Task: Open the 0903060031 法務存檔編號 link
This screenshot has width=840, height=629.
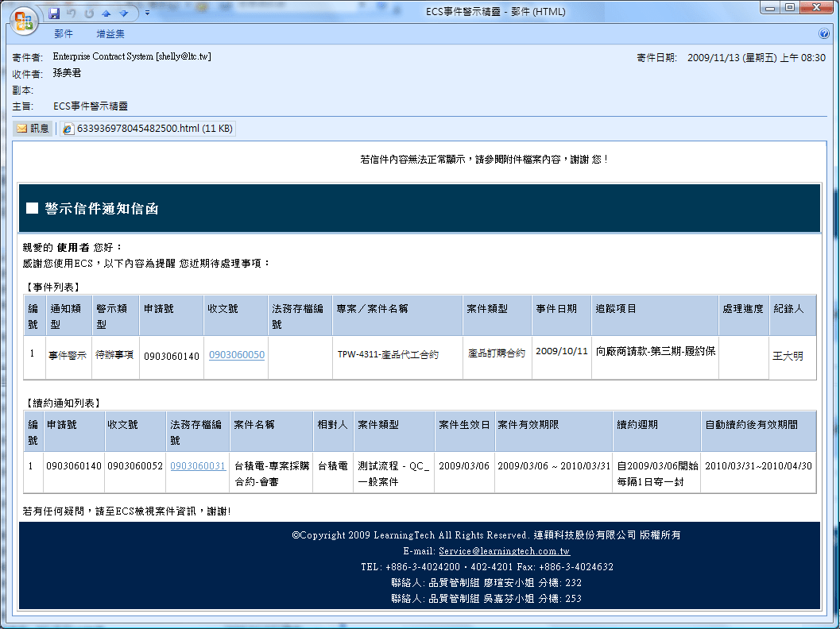Action: 198,465
